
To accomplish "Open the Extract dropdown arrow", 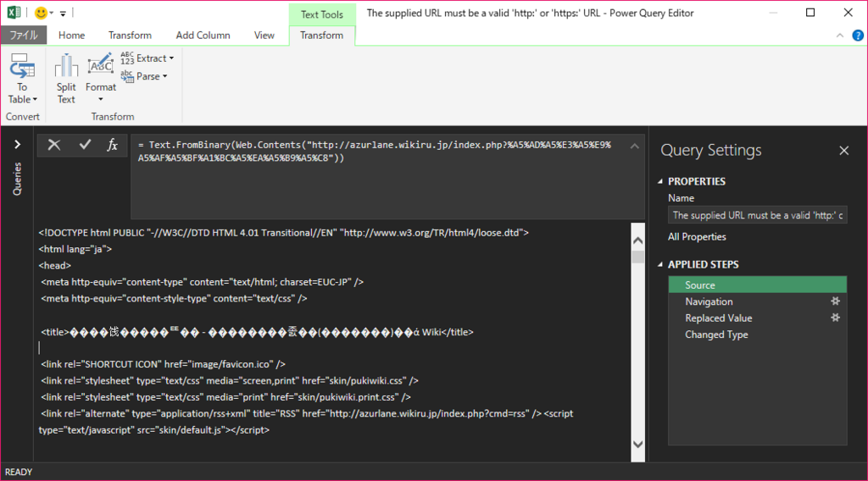I will 171,58.
